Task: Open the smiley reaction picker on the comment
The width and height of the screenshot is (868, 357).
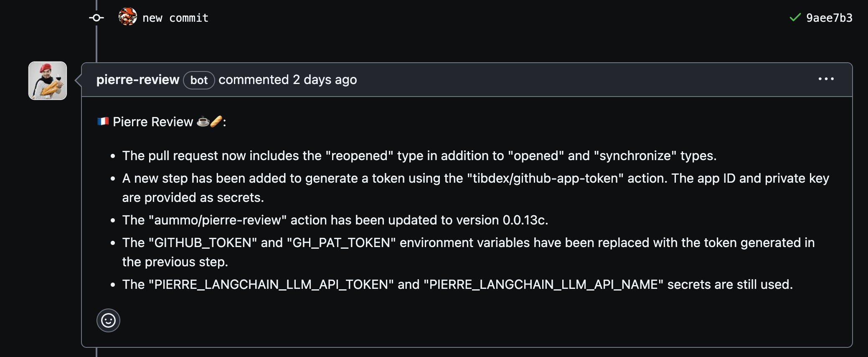Action: [x=108, y=321]
